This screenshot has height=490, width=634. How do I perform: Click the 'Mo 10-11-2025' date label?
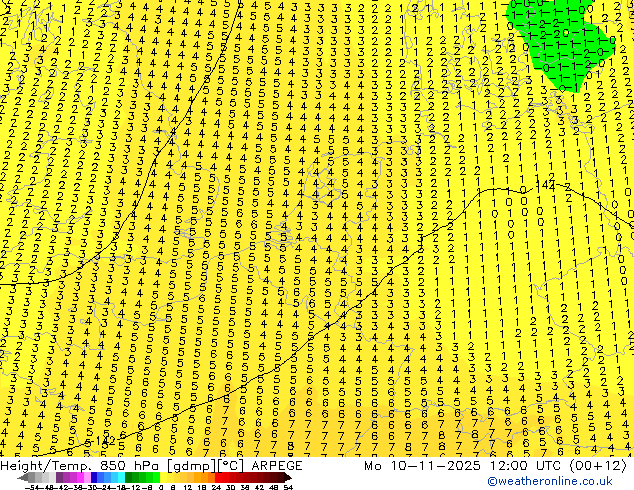pos(423,466)
